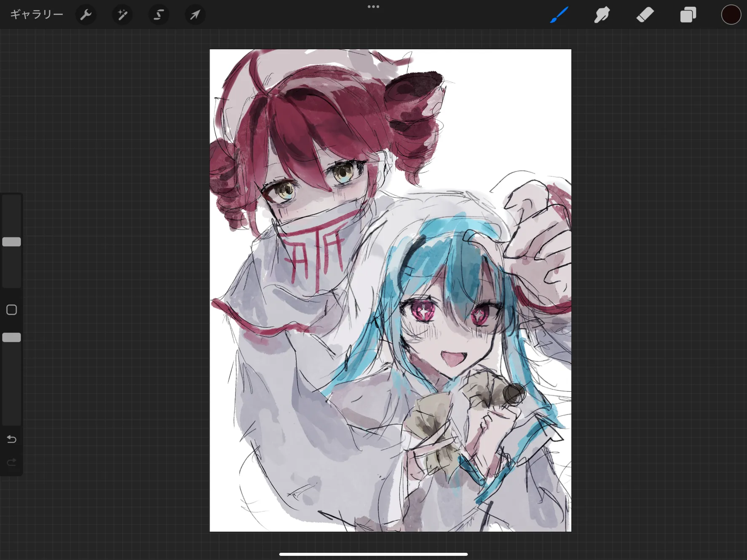The width and height of the screenshot is (747, 560).
Task: Open the dark red color picker
Action: (x=731, y=15)
